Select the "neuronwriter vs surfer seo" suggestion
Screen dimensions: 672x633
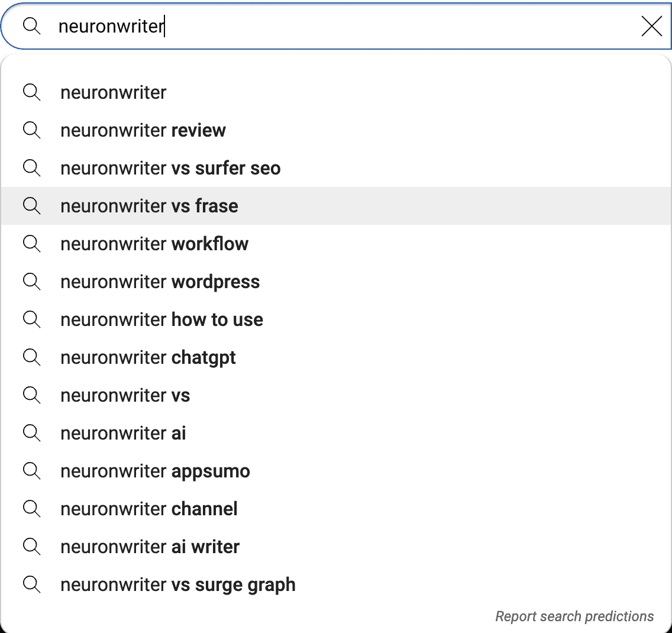(x=170, y=168)
